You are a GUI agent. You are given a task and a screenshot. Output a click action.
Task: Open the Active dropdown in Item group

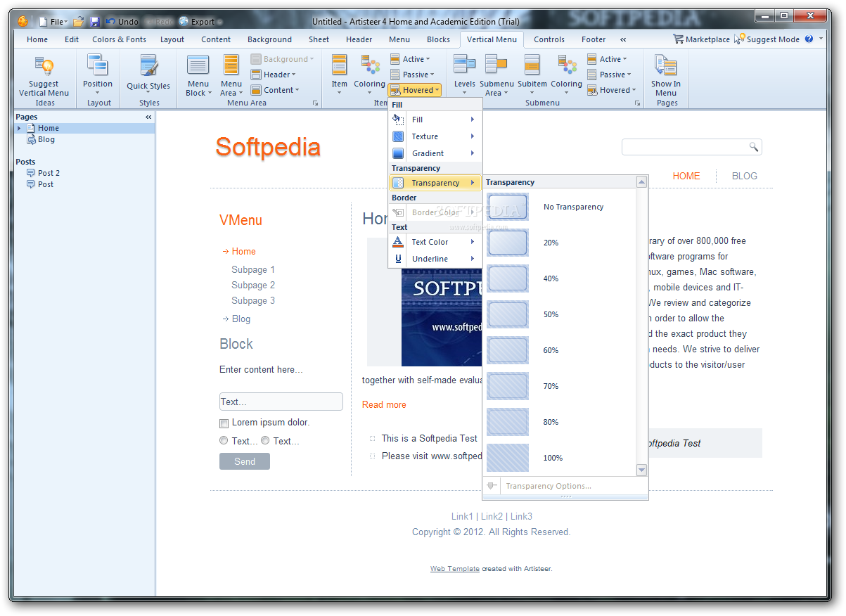410,59
